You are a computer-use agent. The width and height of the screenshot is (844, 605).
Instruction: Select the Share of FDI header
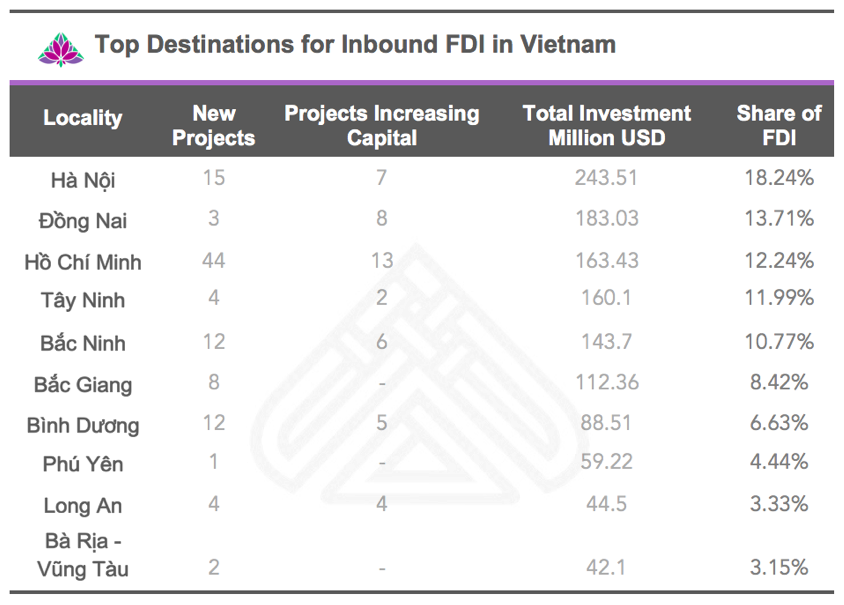(x=778, y=125)
